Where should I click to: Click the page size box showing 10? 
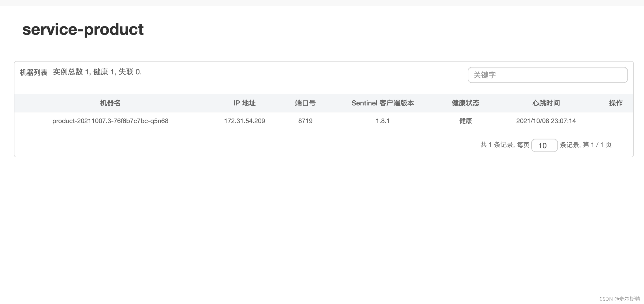[x=544, y=145]
